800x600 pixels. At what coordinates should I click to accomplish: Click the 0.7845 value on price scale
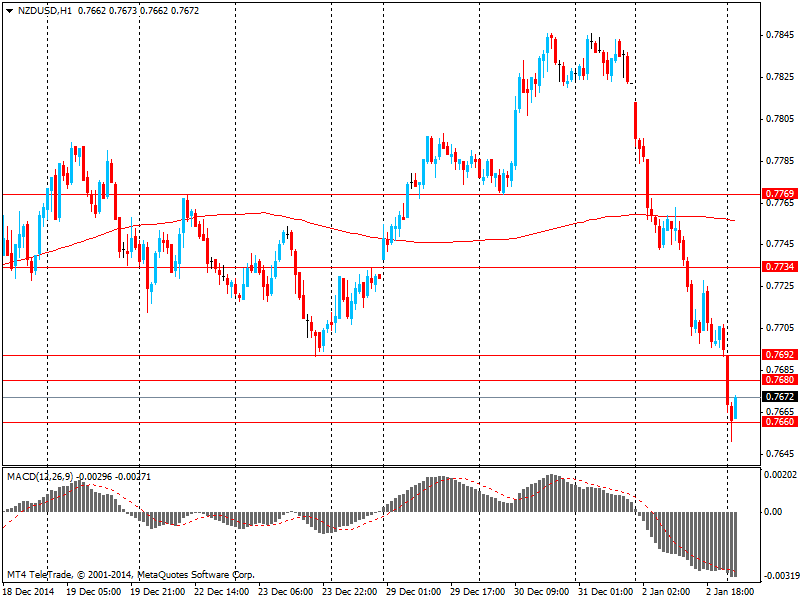(x=779, y=35)
